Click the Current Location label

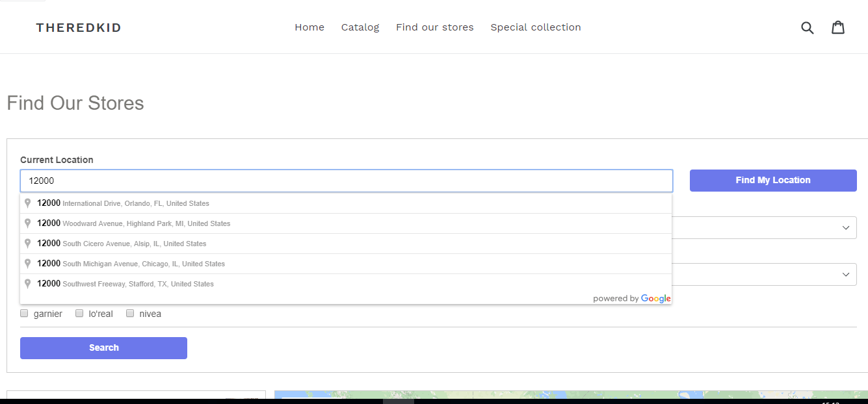pyautogui.click(x=57, y=160)
